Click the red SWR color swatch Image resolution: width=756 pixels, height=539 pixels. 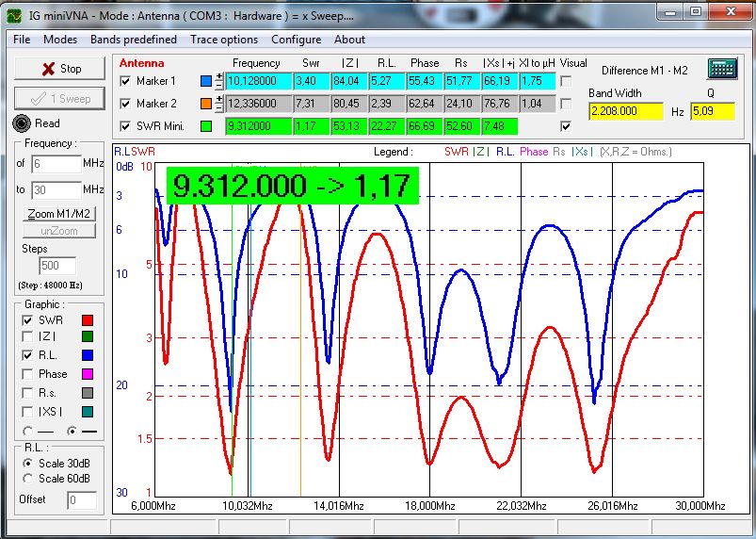point(88,321)
